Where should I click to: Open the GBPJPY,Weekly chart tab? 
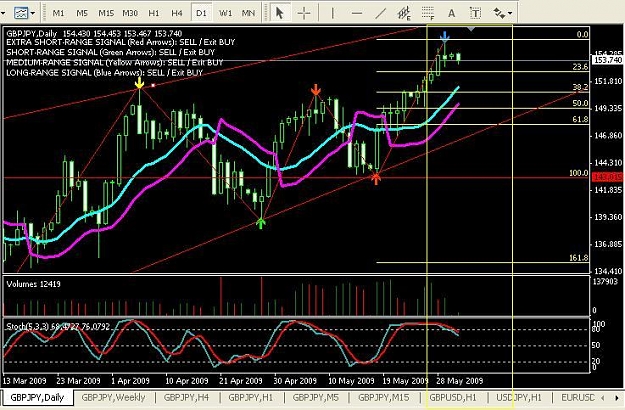pos(114,397)
